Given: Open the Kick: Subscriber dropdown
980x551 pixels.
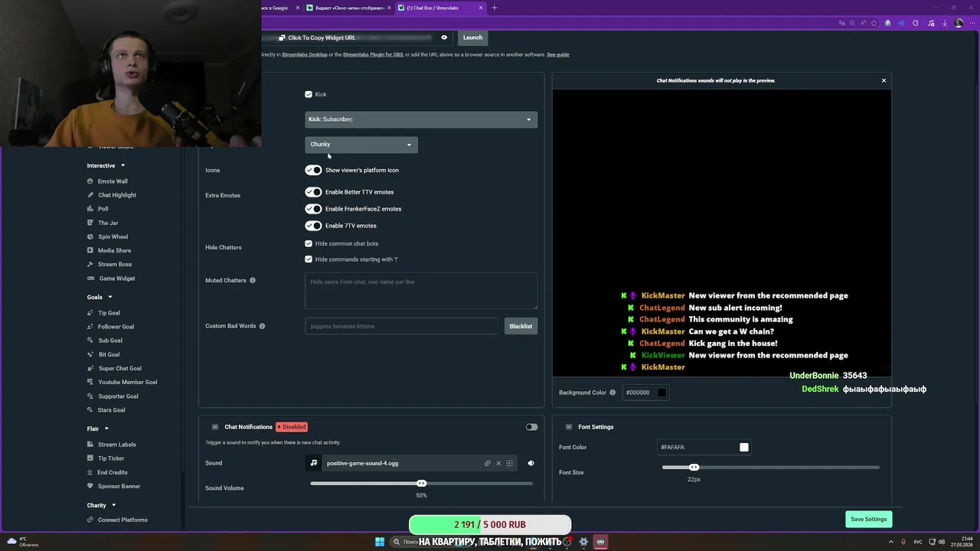Looking at the screenshot, I should pyautogui.click(x=421, y=119).
